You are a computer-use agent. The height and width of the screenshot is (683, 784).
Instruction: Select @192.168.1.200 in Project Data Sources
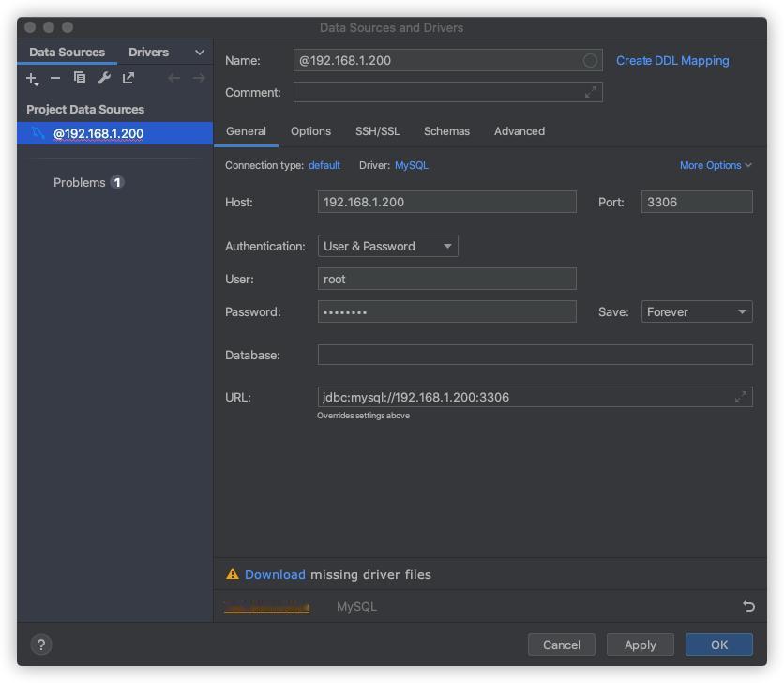pos(115,133)
